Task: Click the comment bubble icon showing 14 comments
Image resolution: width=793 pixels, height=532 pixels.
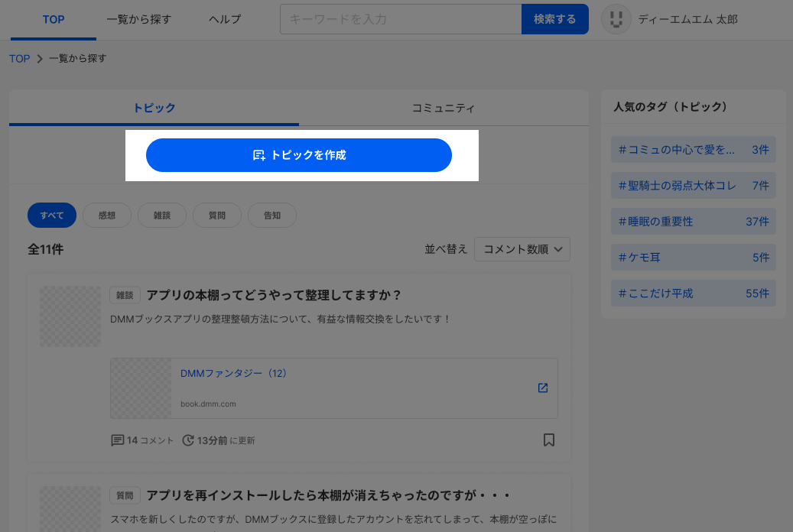Action: (x=118, y=440)
